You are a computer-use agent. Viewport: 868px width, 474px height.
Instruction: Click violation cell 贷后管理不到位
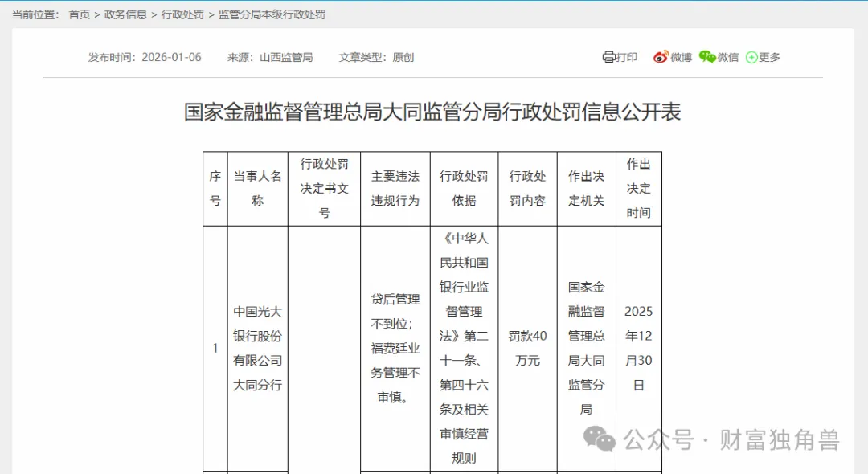(395, 349)
